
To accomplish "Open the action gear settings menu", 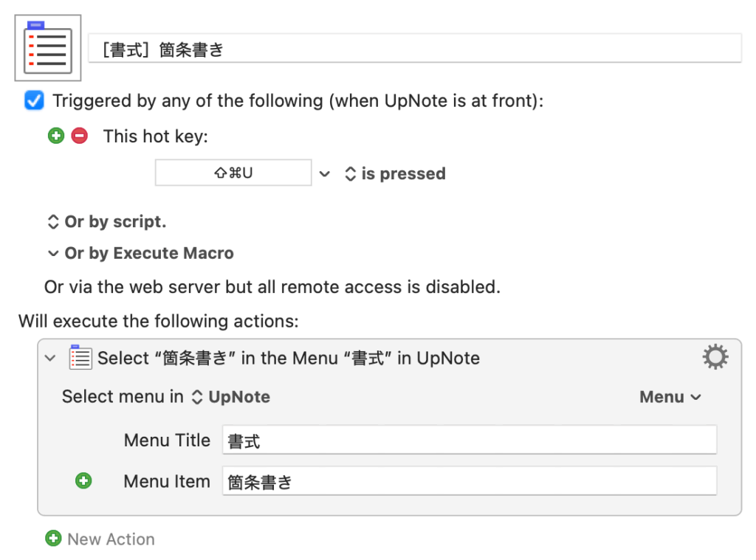I will click(715, 358).
